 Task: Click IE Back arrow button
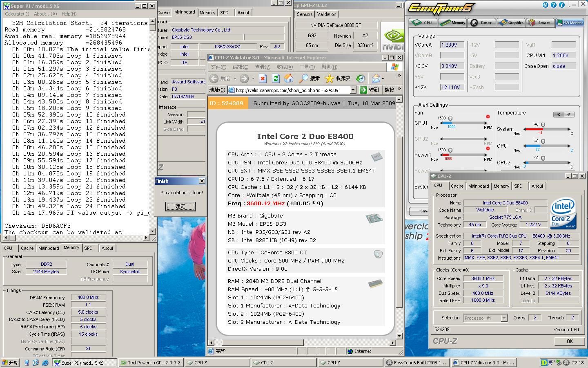[x=214, y=78]
